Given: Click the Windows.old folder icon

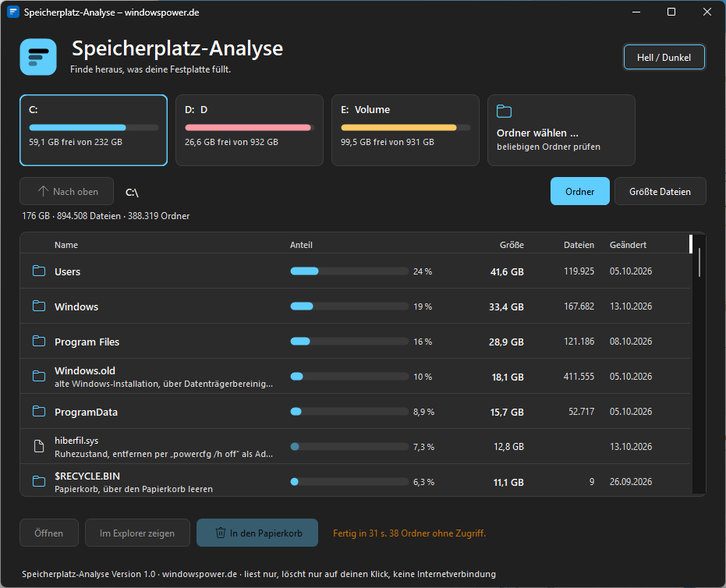Looking at the screenshot, I should (x=39, y=376).
